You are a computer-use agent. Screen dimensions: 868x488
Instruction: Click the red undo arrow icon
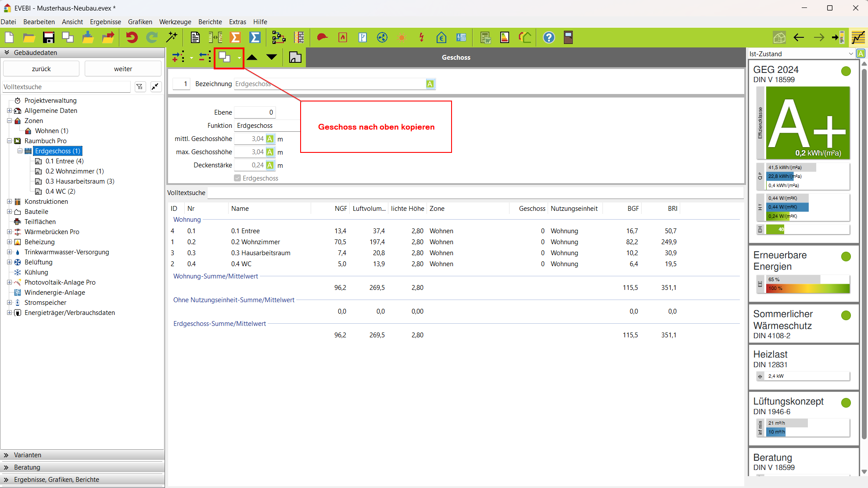coord(132,38)
